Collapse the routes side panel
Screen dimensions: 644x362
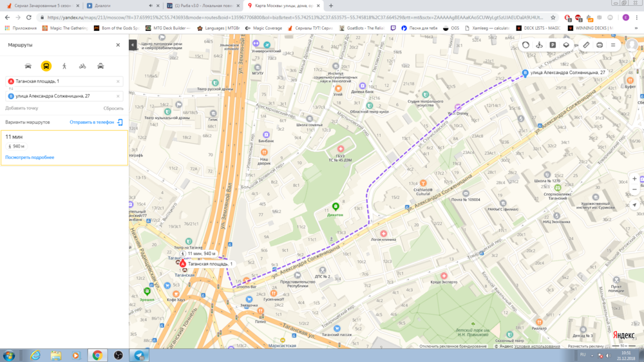pyautogui.click(x=133, y=45)
